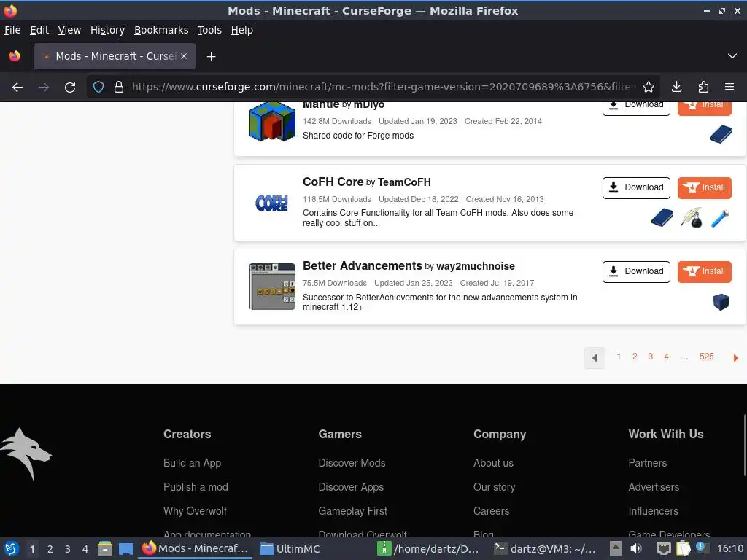Viewport: 747px width, 560px height.
Task: Open About us footer link
Action: 493,463
